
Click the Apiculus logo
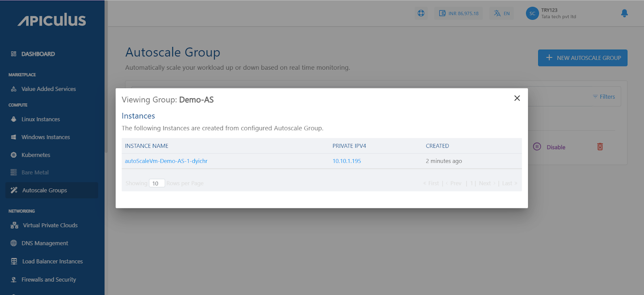(52, 20)
